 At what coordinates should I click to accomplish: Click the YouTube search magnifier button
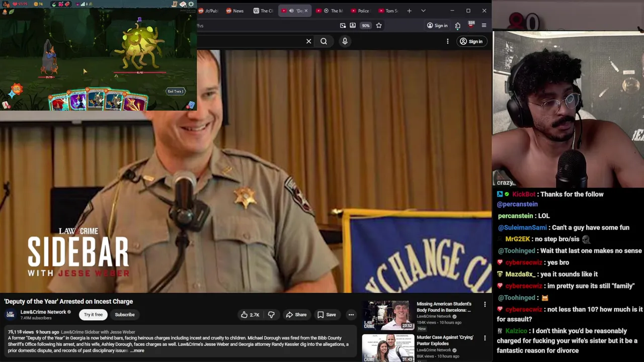(x=324, y=41)
